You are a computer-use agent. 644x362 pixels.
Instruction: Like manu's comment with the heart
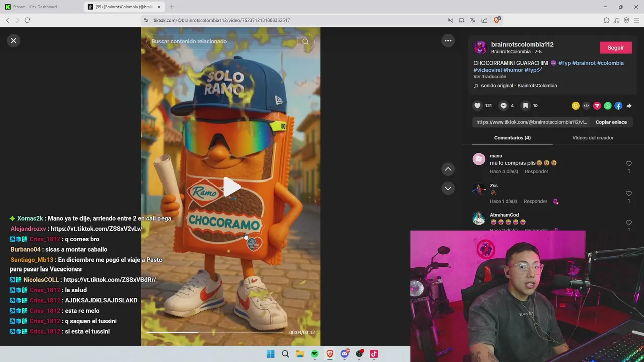(628, 164)
